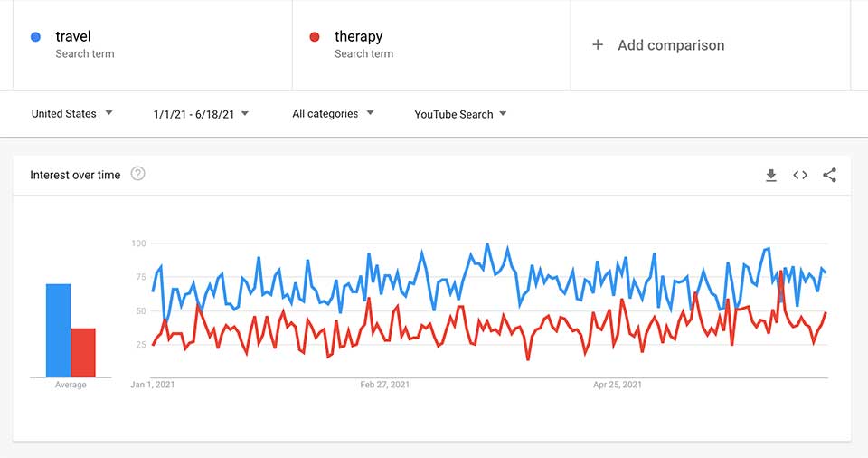
Task: Click the Feb 27, 2021 axis label
Action: tap(385, 385)
